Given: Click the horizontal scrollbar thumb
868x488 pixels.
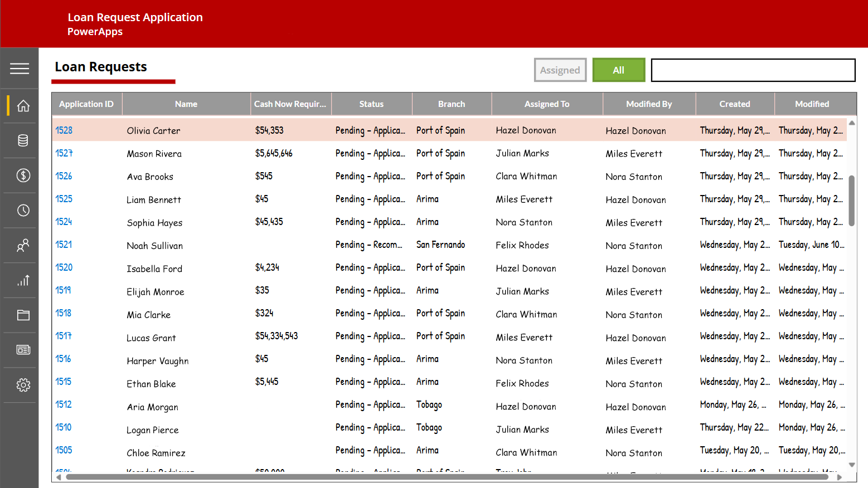Looking at the screenshot, I should pos(447,477).
